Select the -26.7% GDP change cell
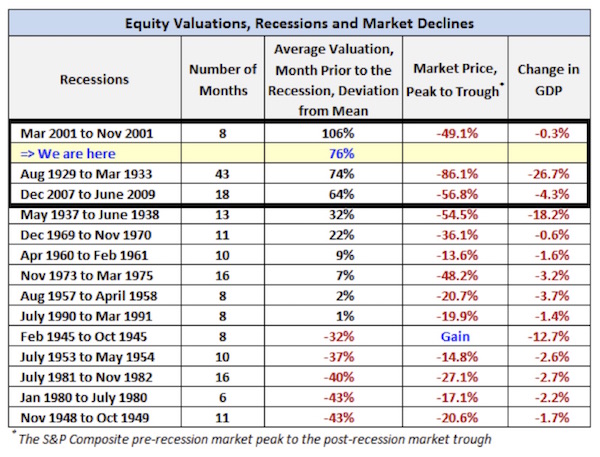600x457 pixels. click(x=549, y=174)
